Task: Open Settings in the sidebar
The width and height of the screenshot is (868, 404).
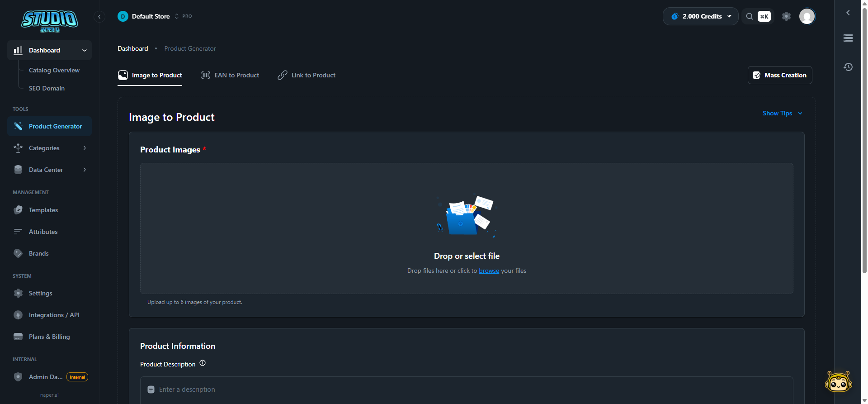Action: coord(49,293)
